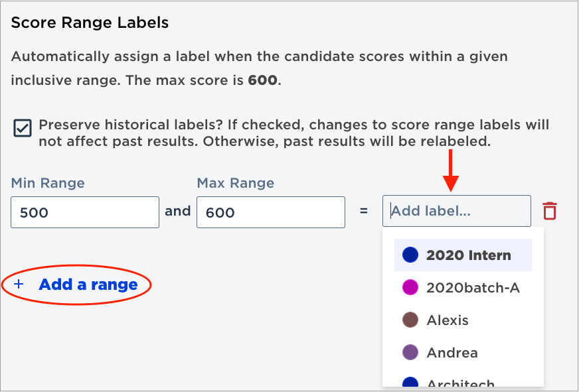Click the Score Range Labels heading
Image resolution: width=579 pixels, height=392 pixels.
[x=90, y=23]
